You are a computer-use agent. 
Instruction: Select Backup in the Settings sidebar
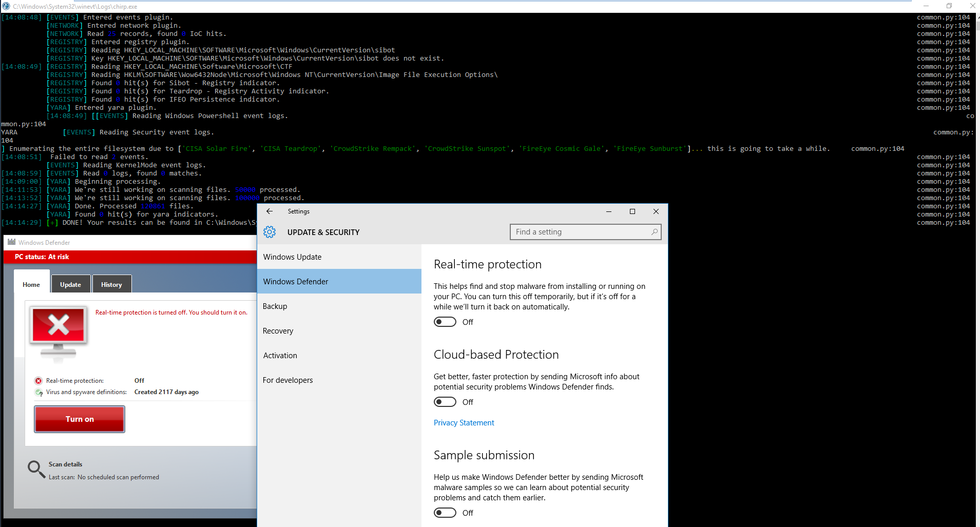(x=275, y=306)
